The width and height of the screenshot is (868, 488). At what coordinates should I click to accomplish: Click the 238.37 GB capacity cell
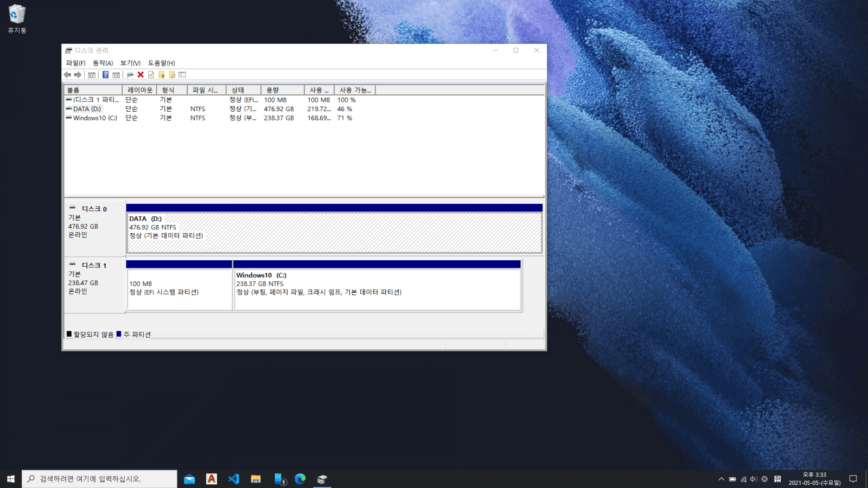tap(279, 118)
